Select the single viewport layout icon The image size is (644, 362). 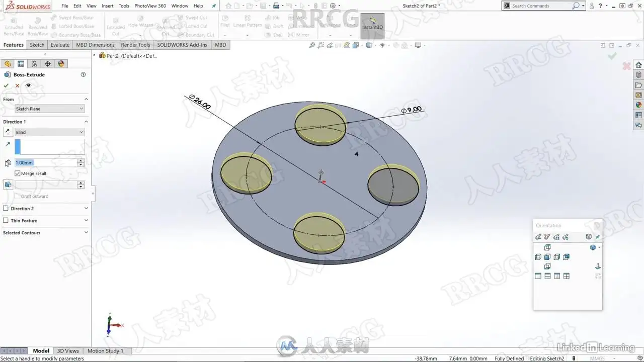(x=538, y=276)
